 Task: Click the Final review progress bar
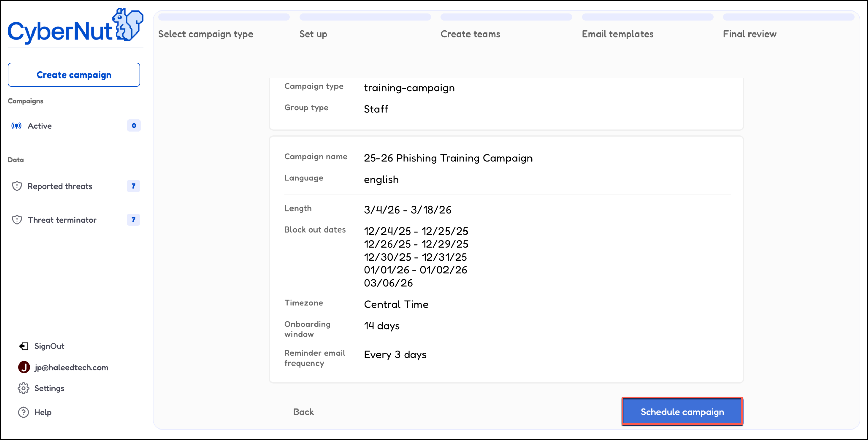pos(789,17)
